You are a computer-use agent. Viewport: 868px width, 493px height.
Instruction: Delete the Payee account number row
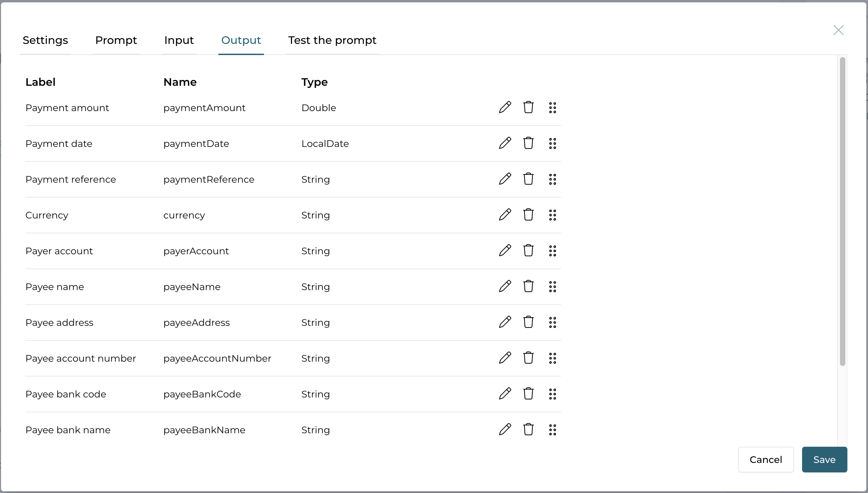tap(528, 358)
